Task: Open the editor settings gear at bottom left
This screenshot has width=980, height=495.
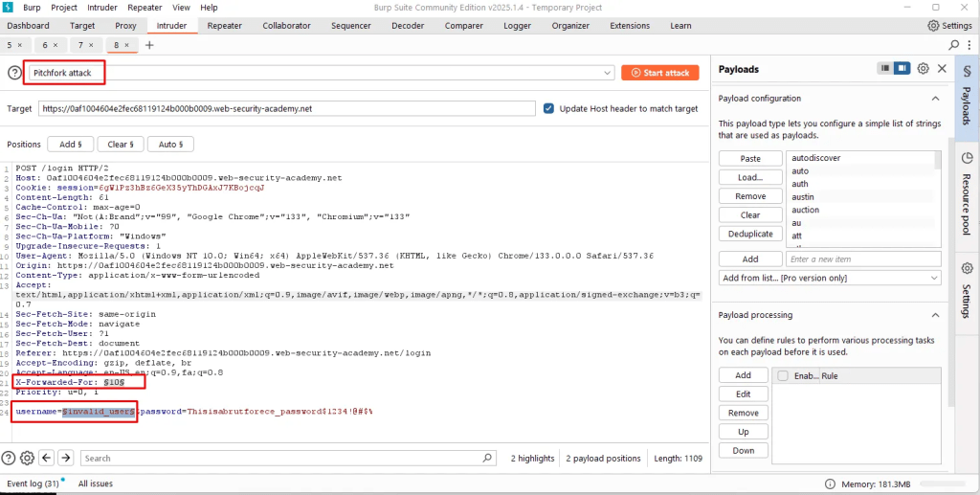Action: coord(27,458)
